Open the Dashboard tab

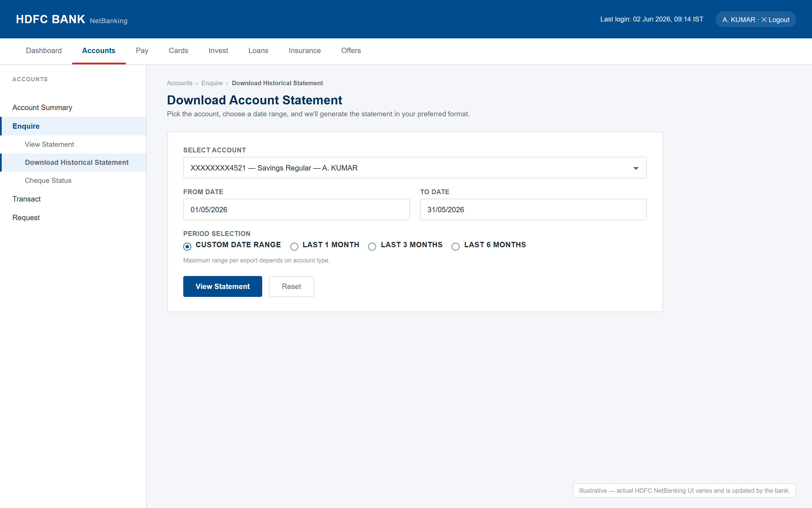click(44, 51)
